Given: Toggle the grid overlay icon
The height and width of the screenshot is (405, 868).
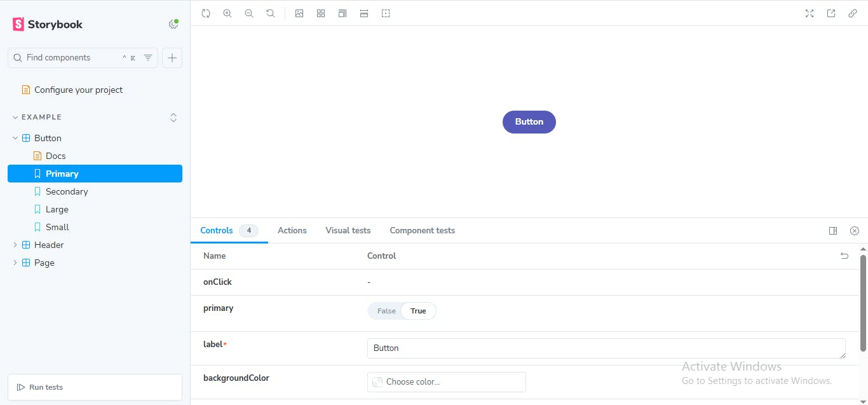Looking at the screenshot, I should point(321,13).
